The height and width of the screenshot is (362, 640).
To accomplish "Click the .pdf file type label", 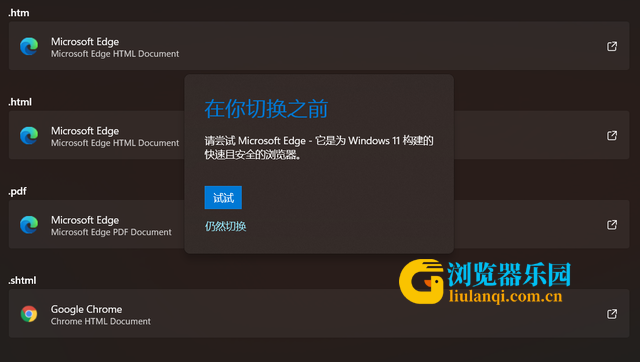I will click(18, 191).
